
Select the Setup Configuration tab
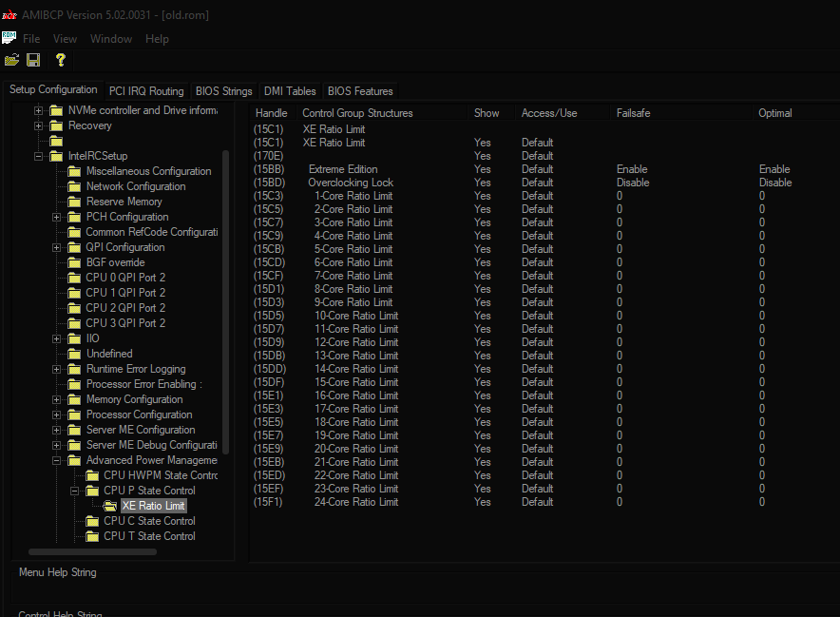[x=53, y=89]
